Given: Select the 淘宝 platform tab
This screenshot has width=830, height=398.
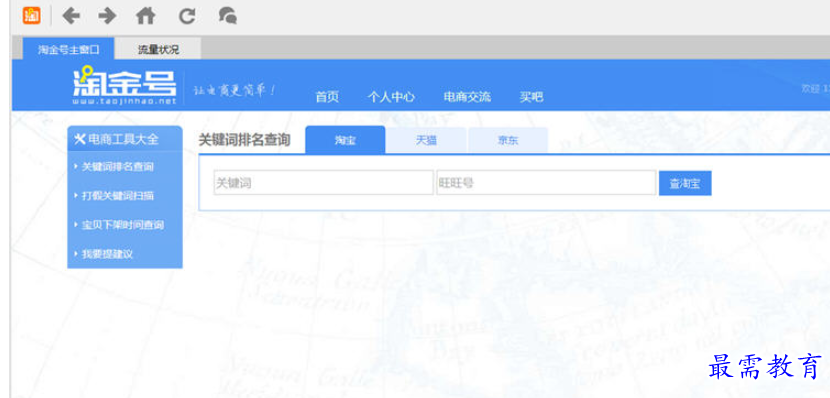Looking at the screenshot, I should coord(345,140).
